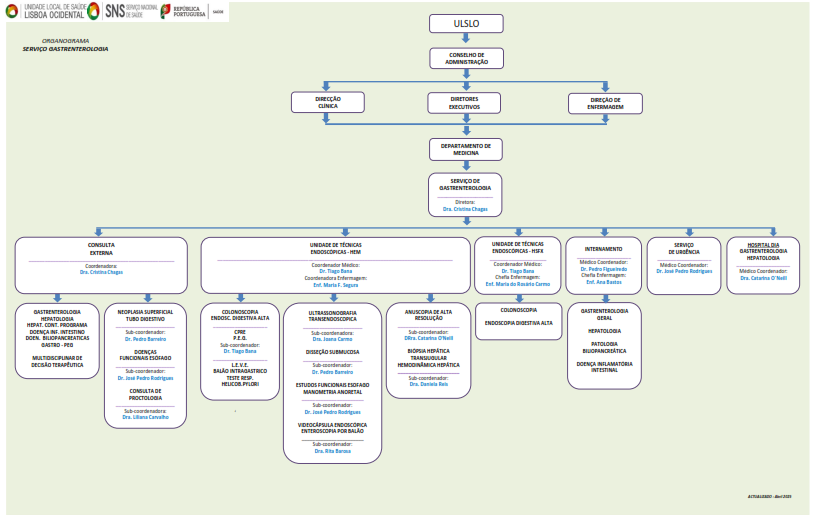814x520 pixels.
Task: Click the Direção de Enfermagem box
Action: click(x=604, y=103)
